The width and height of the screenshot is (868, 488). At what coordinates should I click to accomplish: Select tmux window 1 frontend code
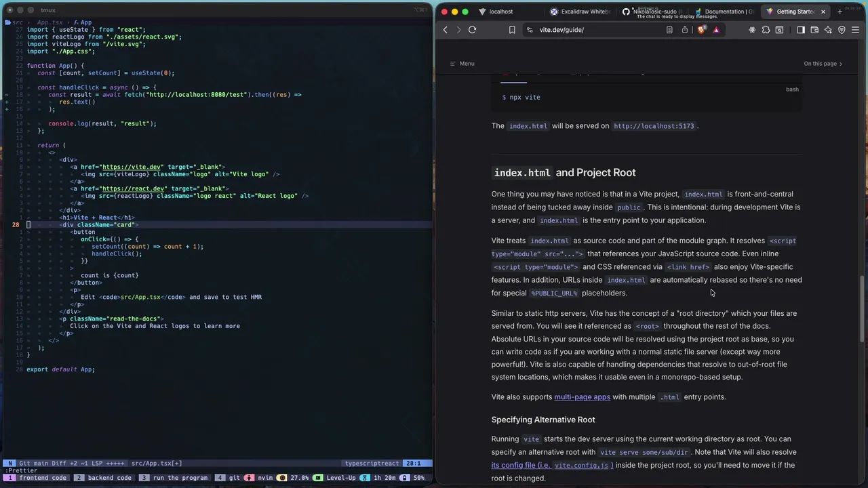pyautogui.click(x=37, y=478)
